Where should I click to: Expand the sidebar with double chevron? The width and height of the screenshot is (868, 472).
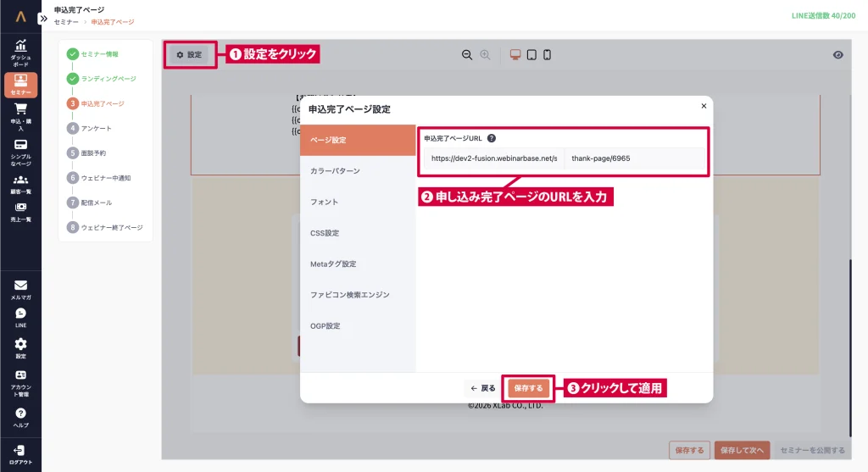click(x=44, y=17)
